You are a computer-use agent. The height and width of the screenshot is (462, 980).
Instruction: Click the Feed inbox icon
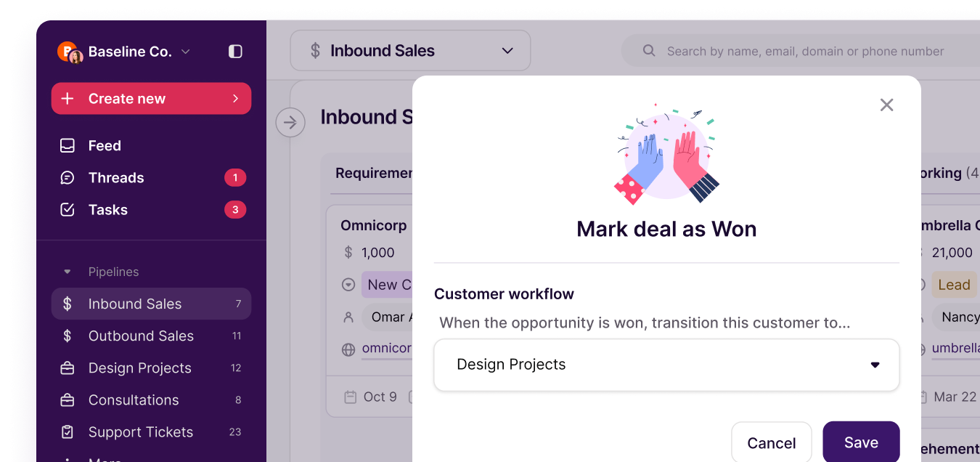pos(68,146)
